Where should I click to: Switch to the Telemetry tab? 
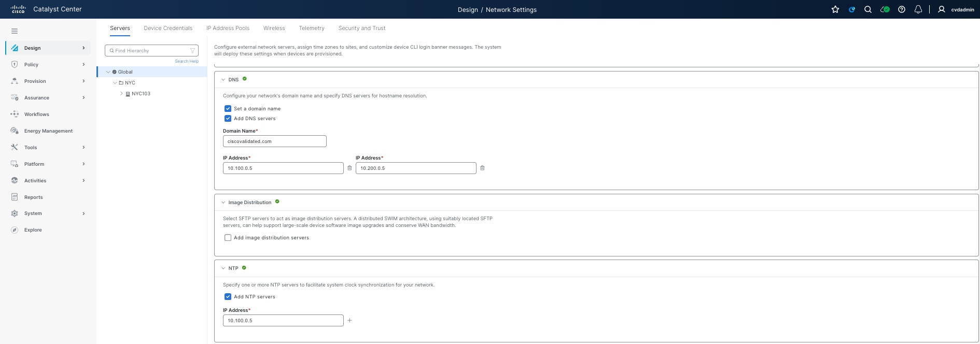(x=312, y=28)
